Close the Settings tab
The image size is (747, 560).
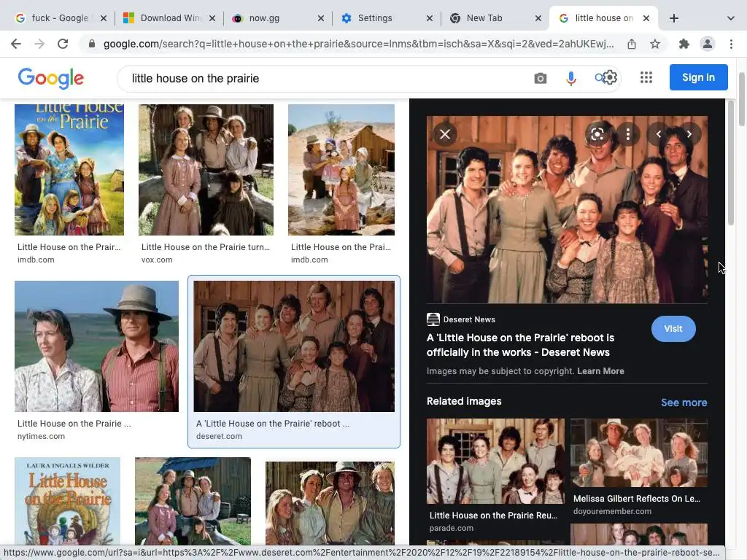[x=429, y=18]
